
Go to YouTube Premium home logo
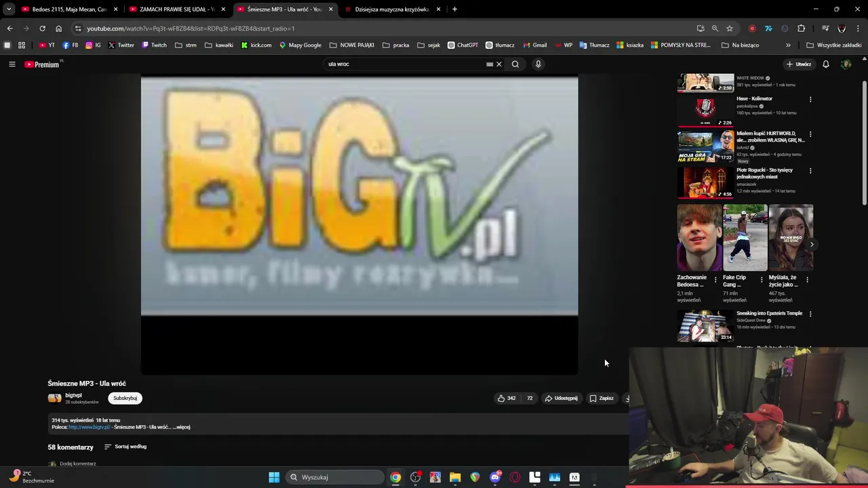point(42,64)
